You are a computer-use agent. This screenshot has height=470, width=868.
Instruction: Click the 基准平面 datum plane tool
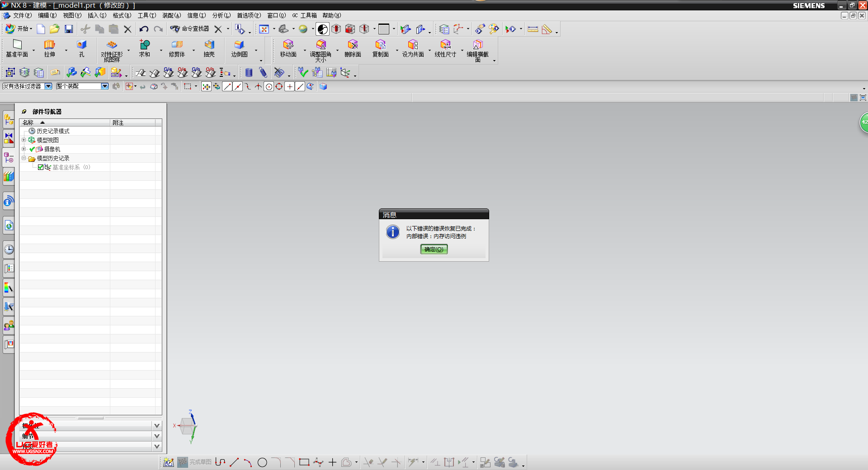[17, 48]
